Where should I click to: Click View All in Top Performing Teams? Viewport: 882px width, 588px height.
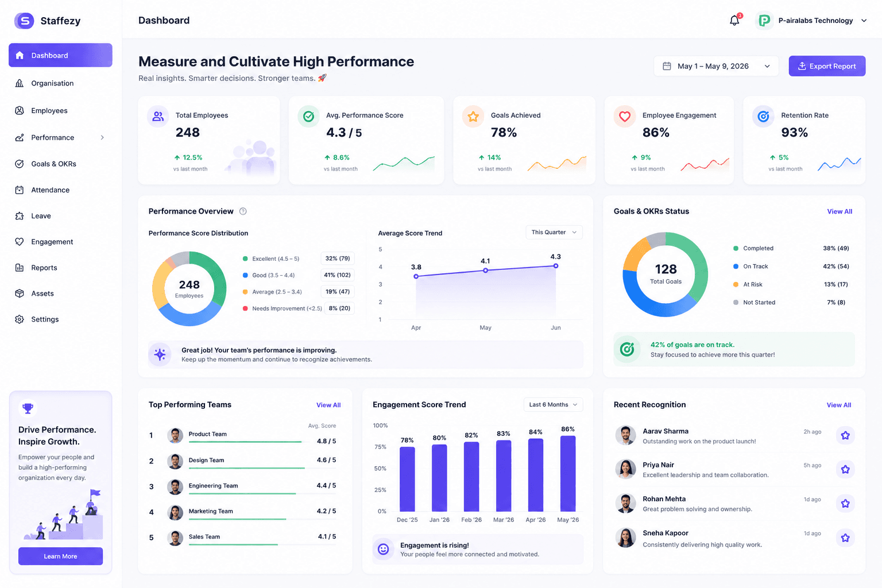point(328,405)
